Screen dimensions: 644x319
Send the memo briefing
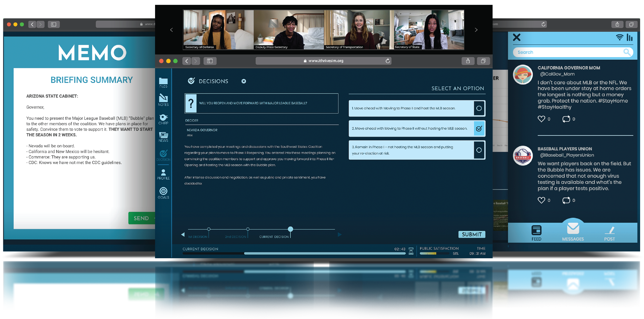pyautogui.click(x=142, y=218)
